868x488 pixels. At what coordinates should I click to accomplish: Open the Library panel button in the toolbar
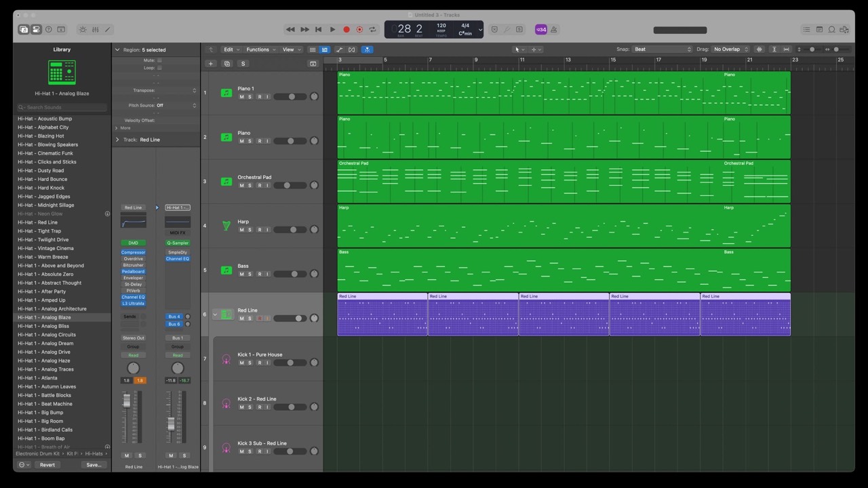click(24, 30)
